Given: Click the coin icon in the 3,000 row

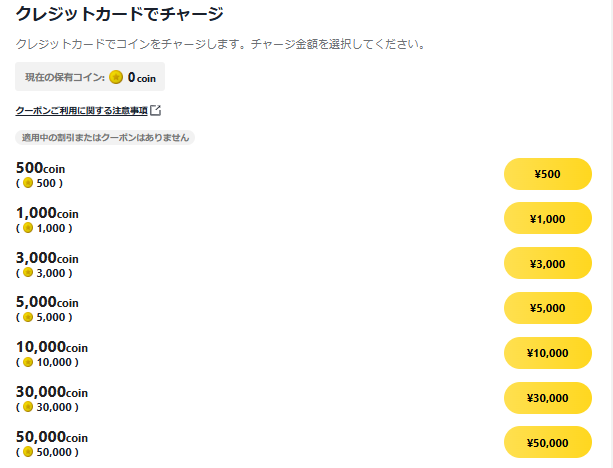Looking at the screenshot, I should [x=28, y=273].
